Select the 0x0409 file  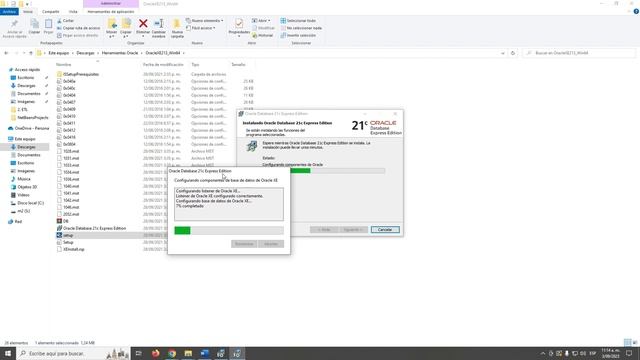[69, 109]
